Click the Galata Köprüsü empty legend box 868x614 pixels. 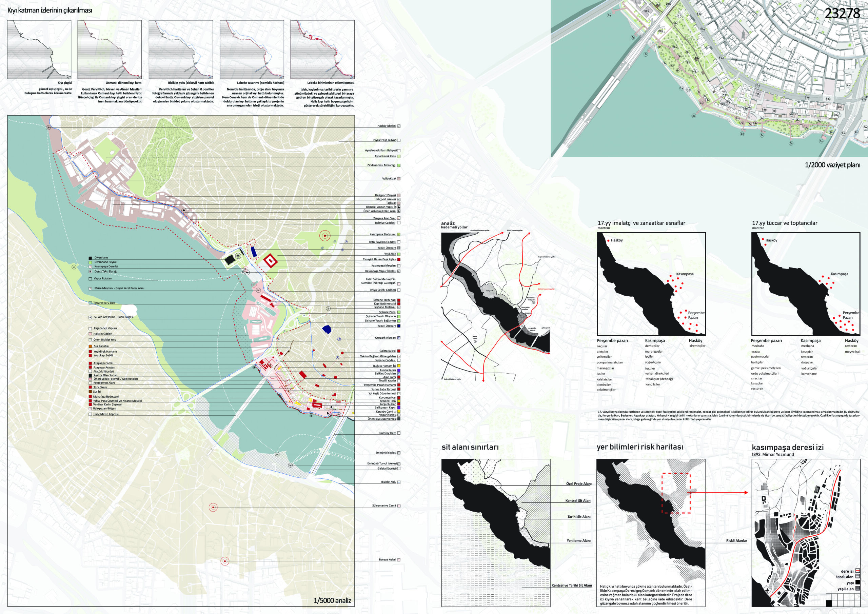[x=399, y=469]
